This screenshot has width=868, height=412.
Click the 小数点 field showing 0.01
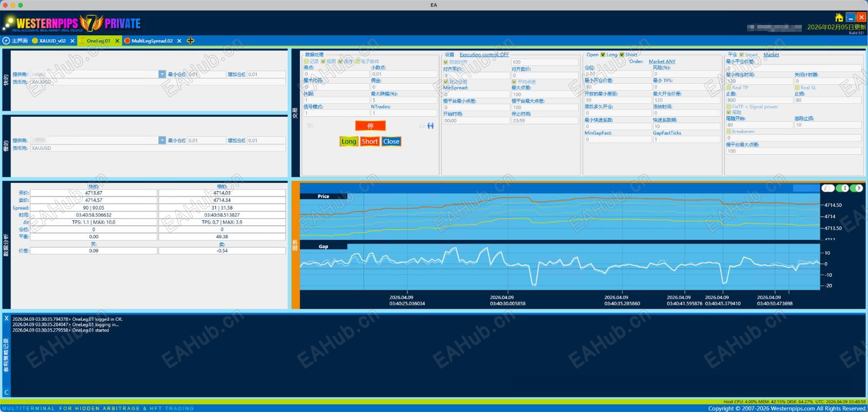[404, 74]
